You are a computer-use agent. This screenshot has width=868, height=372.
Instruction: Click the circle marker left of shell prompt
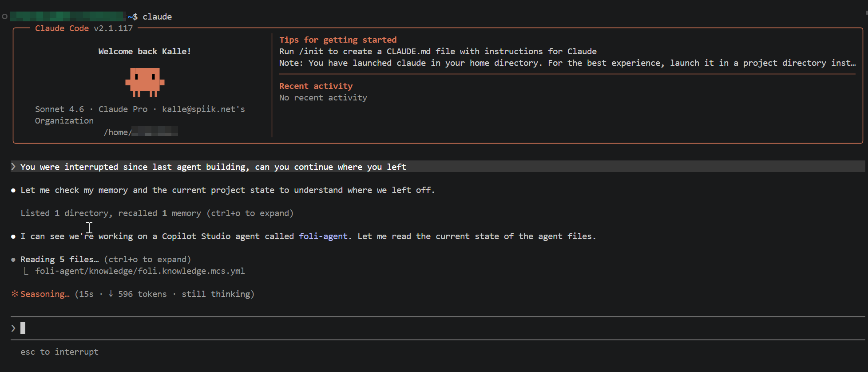[x=4, y=16]
